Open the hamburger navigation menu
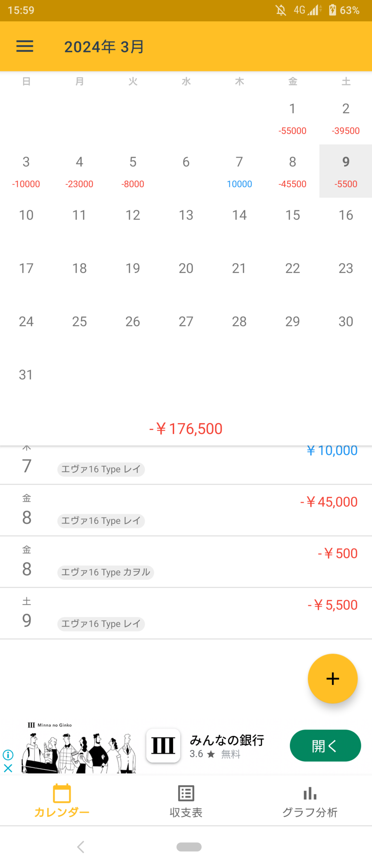This screenshot has height=868, width=372. click(x=25, y=46)
